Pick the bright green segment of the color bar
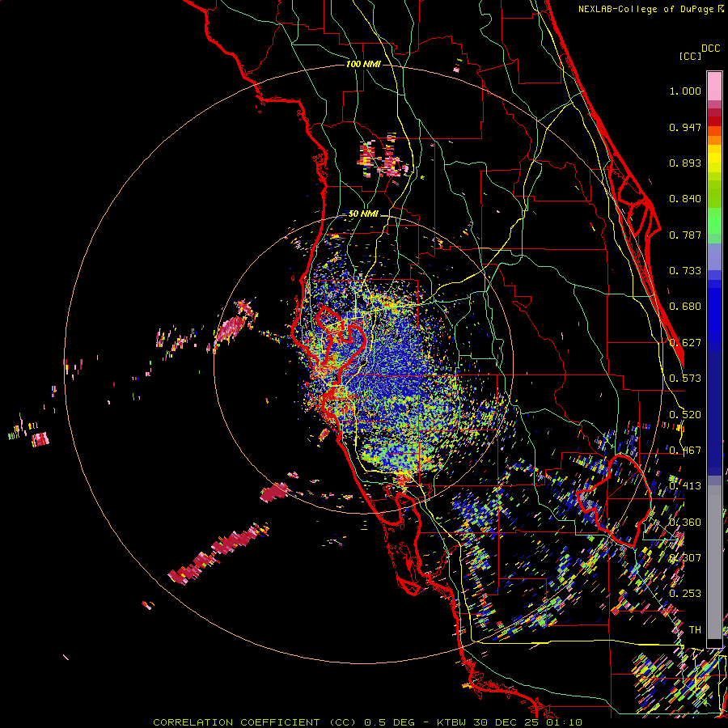 [x=714, y=221]
